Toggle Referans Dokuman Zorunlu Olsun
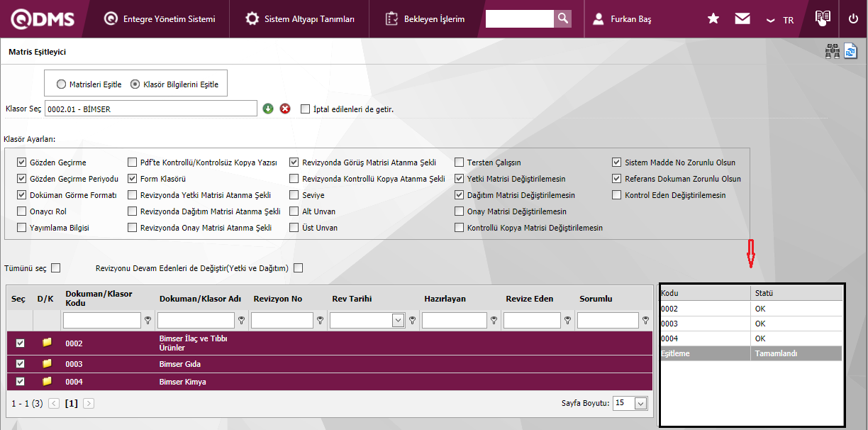 click(x=617, y=179)
